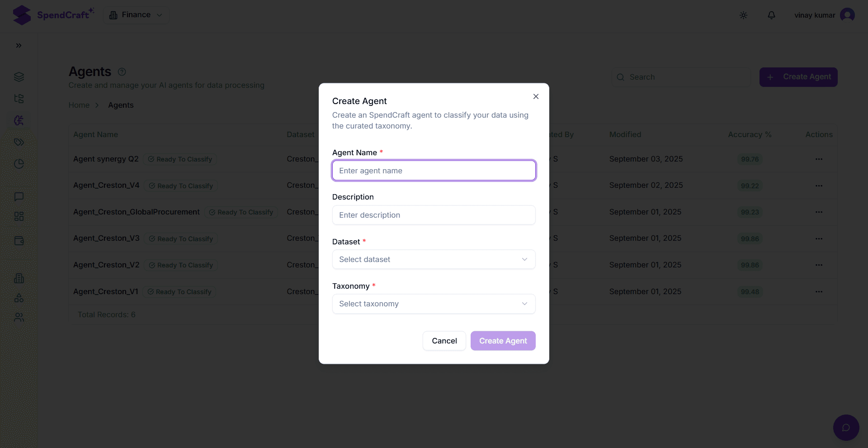868x448 pixels.
Task: Open the chat bubble sidebar icon
Action: click(x=19, y=196)
